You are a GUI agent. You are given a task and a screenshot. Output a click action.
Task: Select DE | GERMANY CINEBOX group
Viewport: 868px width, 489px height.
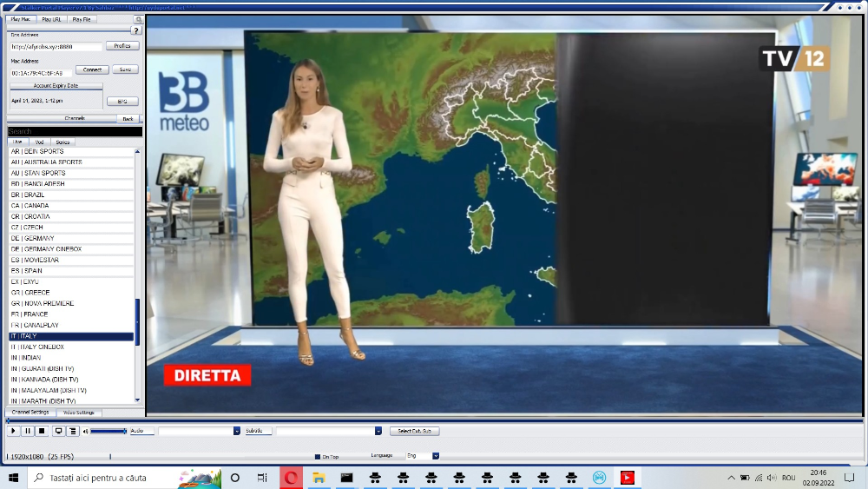[x=71, y=249]
